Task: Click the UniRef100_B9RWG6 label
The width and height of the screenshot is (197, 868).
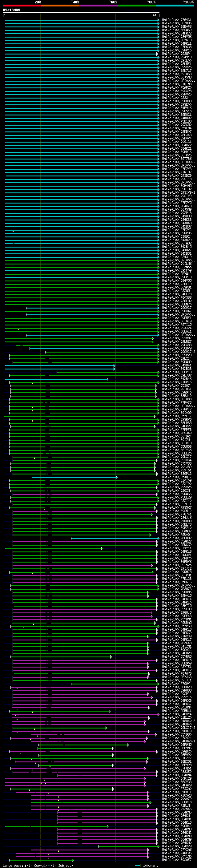Action: point(176,494)
